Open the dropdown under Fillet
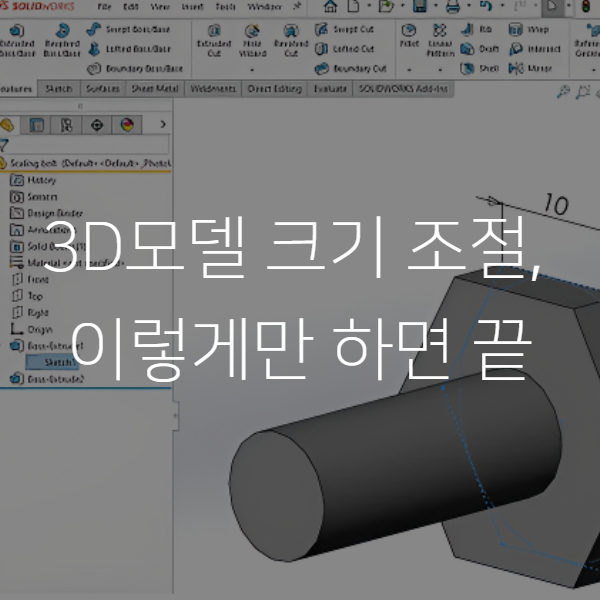The width and height of the screenshot is (600, 600). (x=410, y=71)
